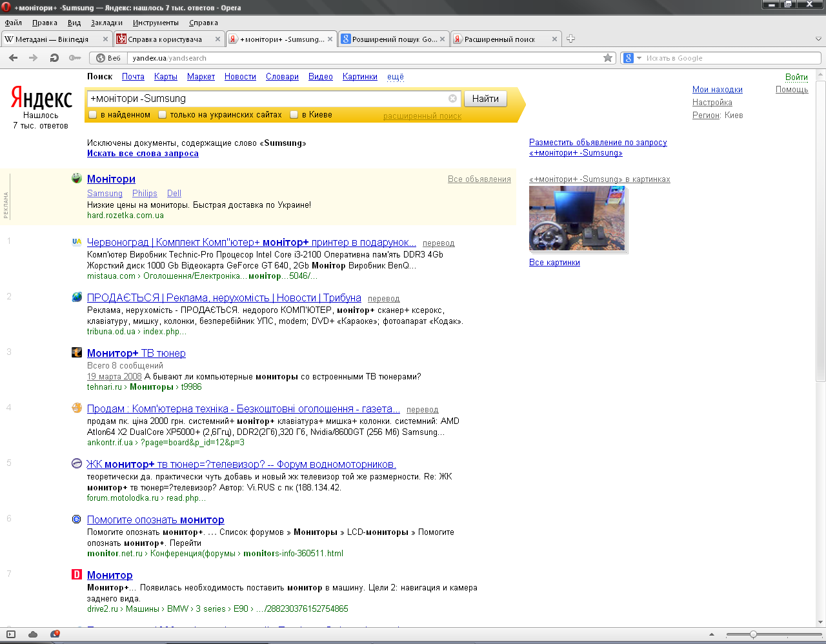The image size is (826, 644).
Task: Open Yandex Карты link
Action: (166, 77)
